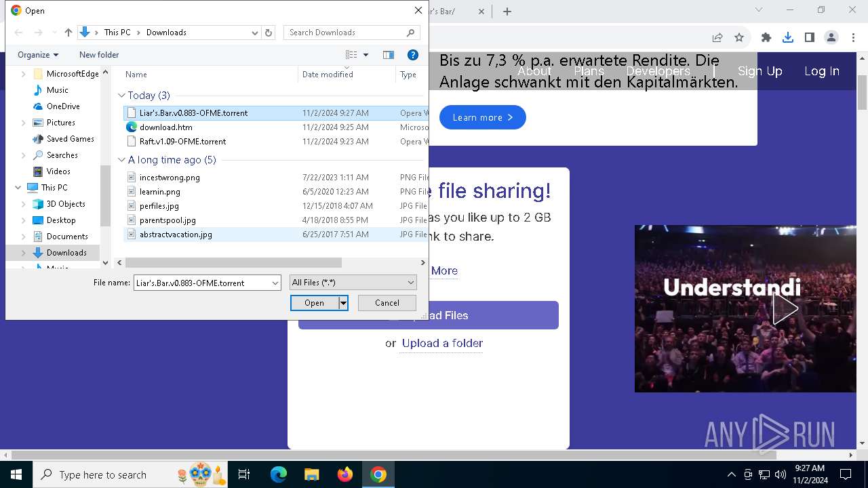Collapse the A long time ago group

pos(122,160)
